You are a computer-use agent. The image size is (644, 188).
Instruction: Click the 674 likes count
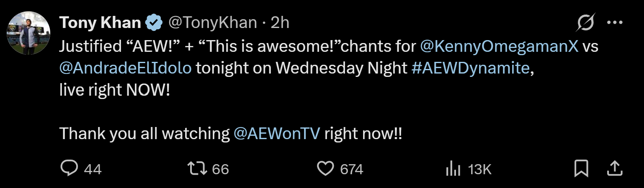(x=351, y=169)
